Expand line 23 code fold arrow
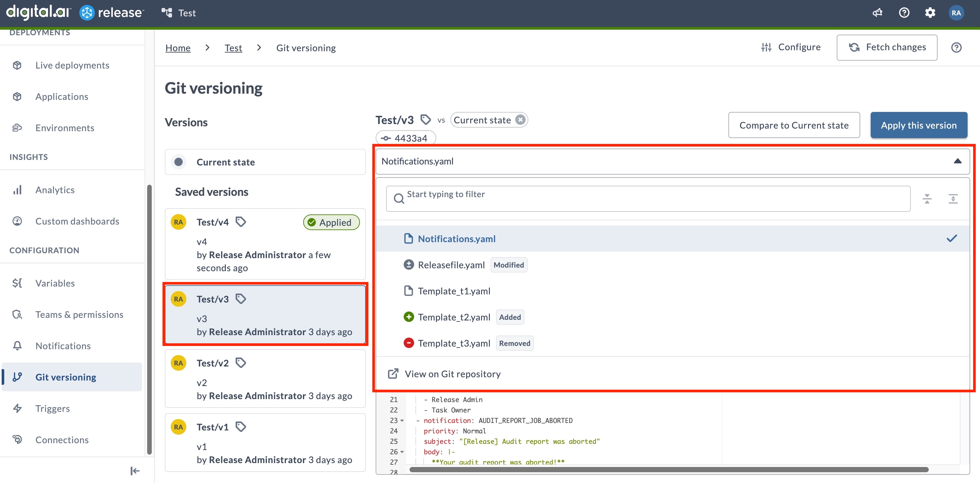 tap(402, 421)
